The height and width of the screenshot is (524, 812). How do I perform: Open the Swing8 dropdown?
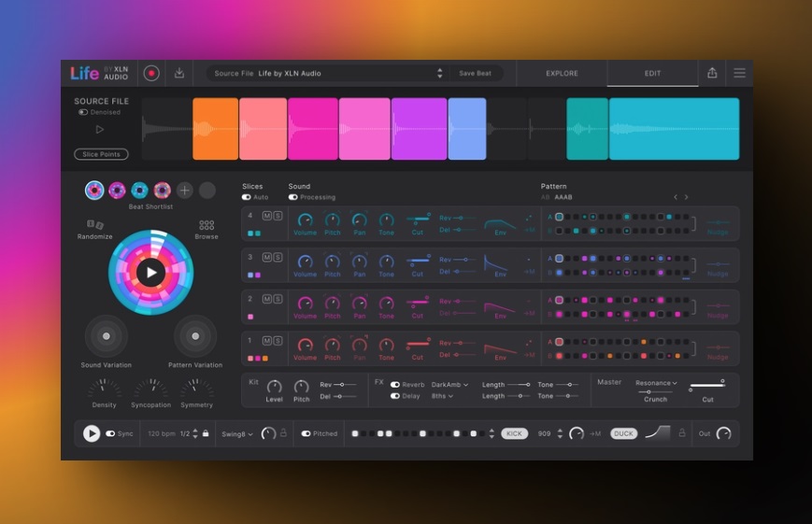tap(236, 434)
